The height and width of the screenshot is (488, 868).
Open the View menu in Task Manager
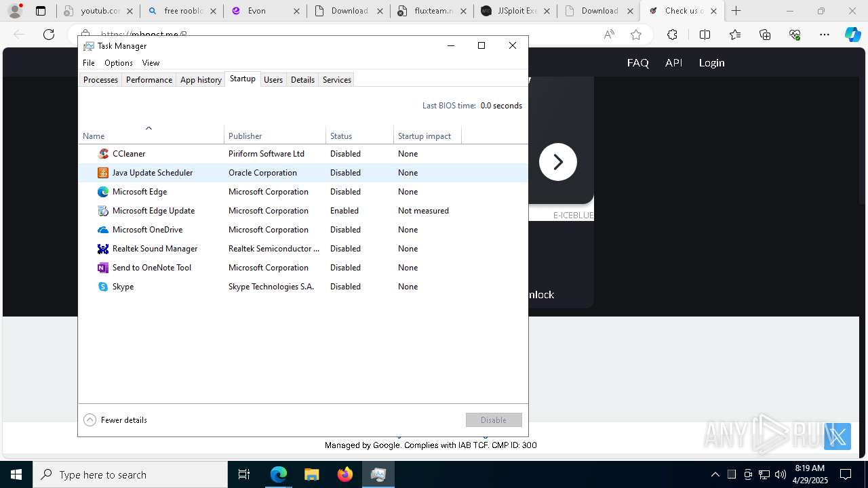tap(151, 63)
